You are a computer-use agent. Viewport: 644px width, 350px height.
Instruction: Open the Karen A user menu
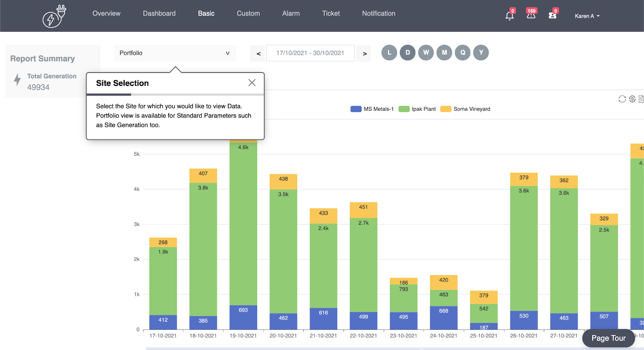[587, 16]
